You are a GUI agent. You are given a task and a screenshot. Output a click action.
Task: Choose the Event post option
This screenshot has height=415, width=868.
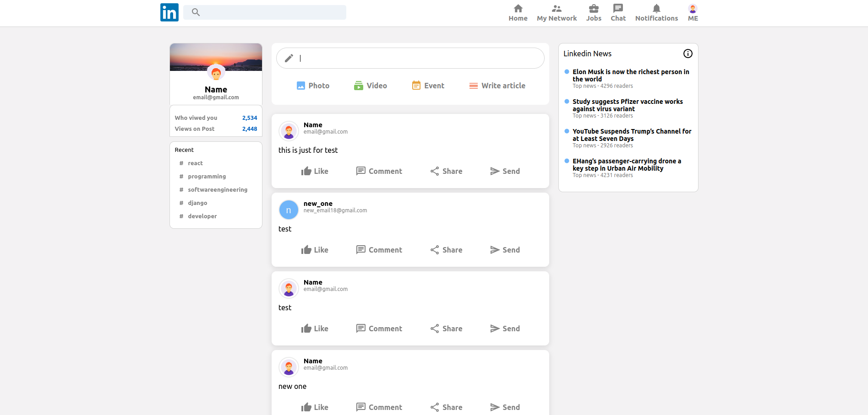click(x=428, y=86)
